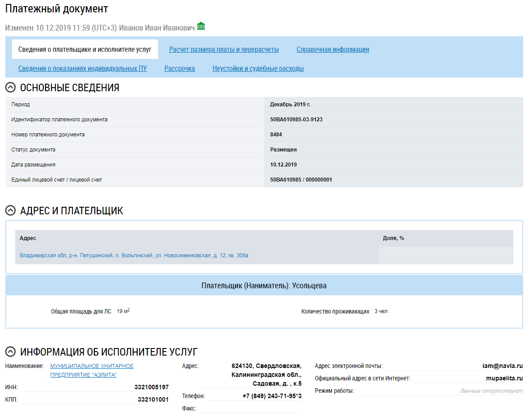Switch to Справочная информация tab
The width and height of the screenshot is (532, 418).
click(x=332, y=50)
